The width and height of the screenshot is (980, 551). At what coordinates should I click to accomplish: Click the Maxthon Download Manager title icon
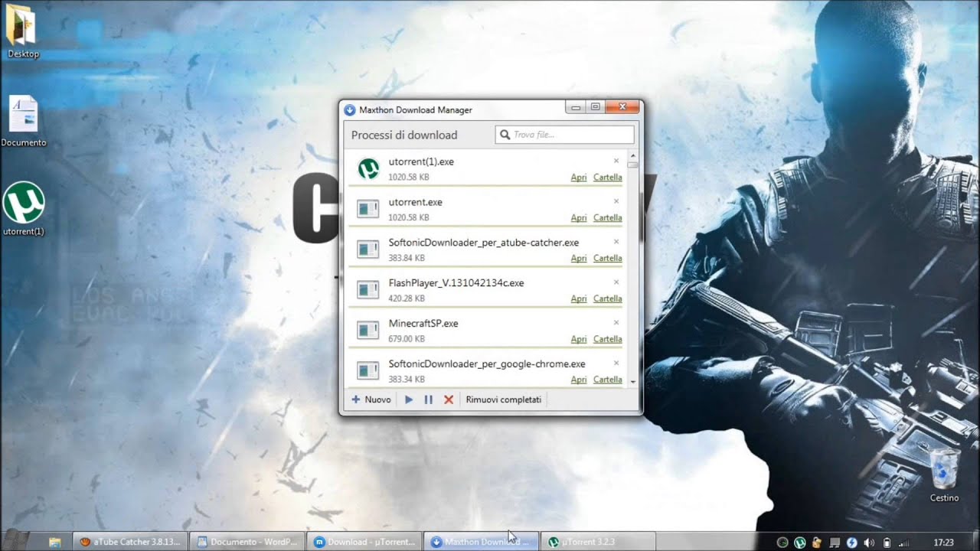(350, 109)
